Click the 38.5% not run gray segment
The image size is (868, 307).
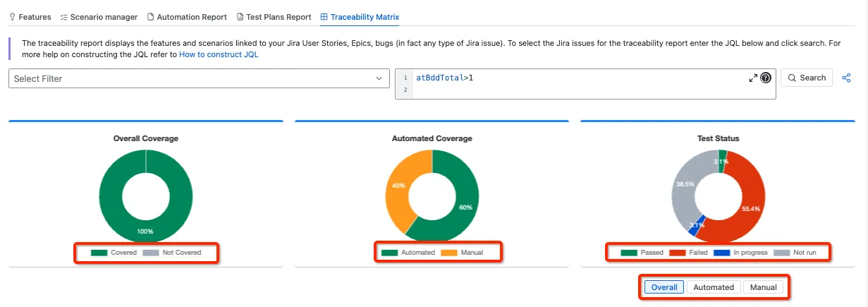click(686, 183)
